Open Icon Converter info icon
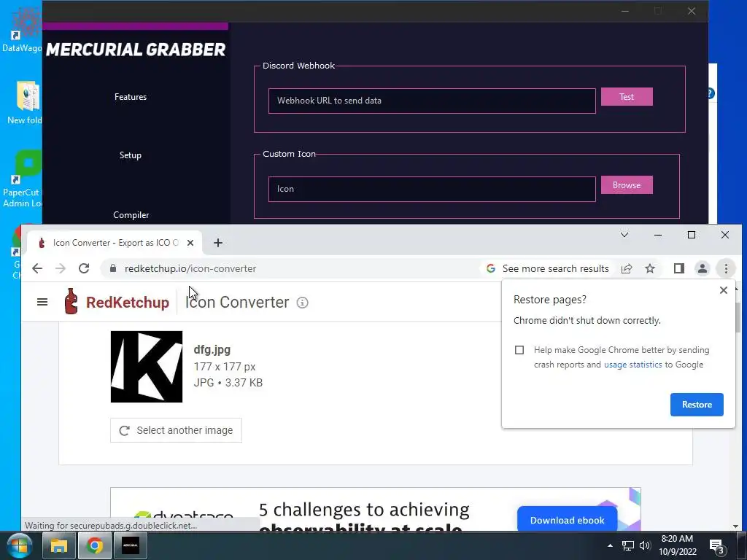 303,303
